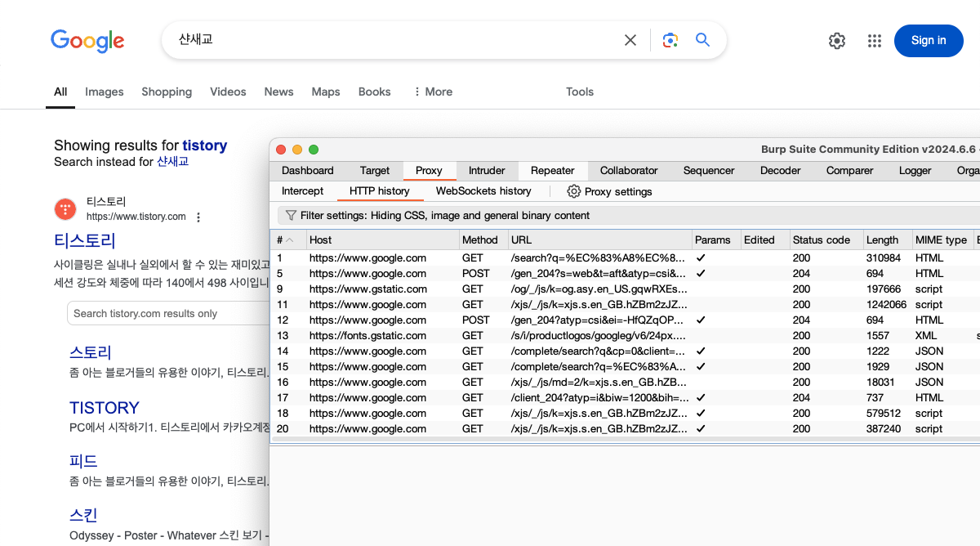Select the HTTP history sub-tab

tap(380, 191)
